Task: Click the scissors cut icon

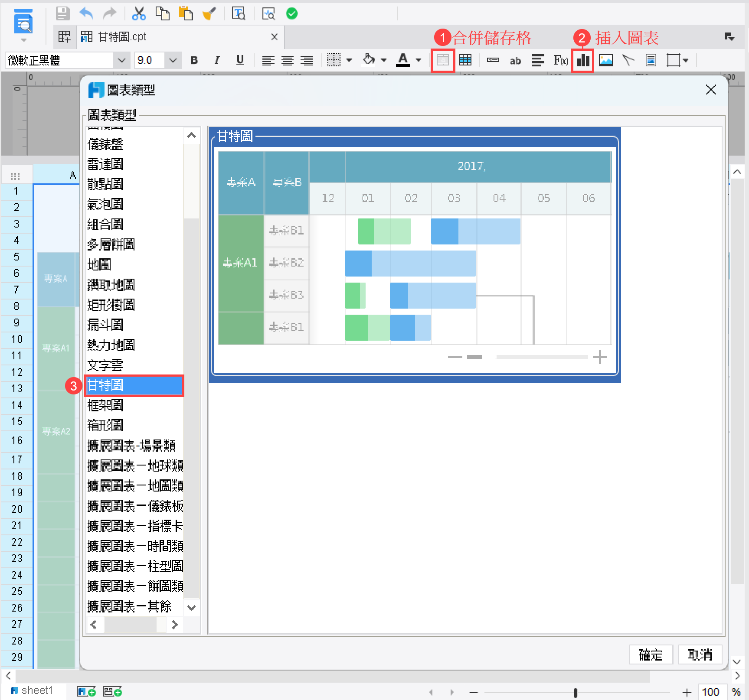Action: point(139,14)
